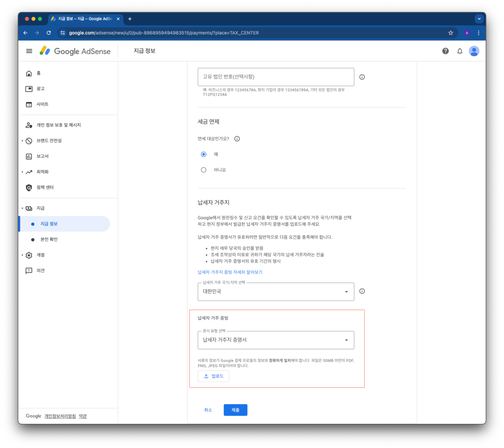Open the notifications bell
The height and width of the screenshot is (448, 504).
(460, 51)
